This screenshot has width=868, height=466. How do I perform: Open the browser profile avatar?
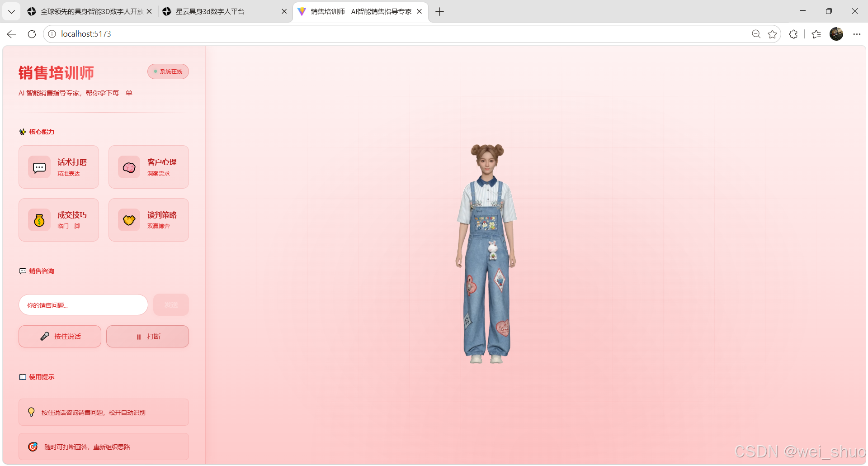(836, 34)
